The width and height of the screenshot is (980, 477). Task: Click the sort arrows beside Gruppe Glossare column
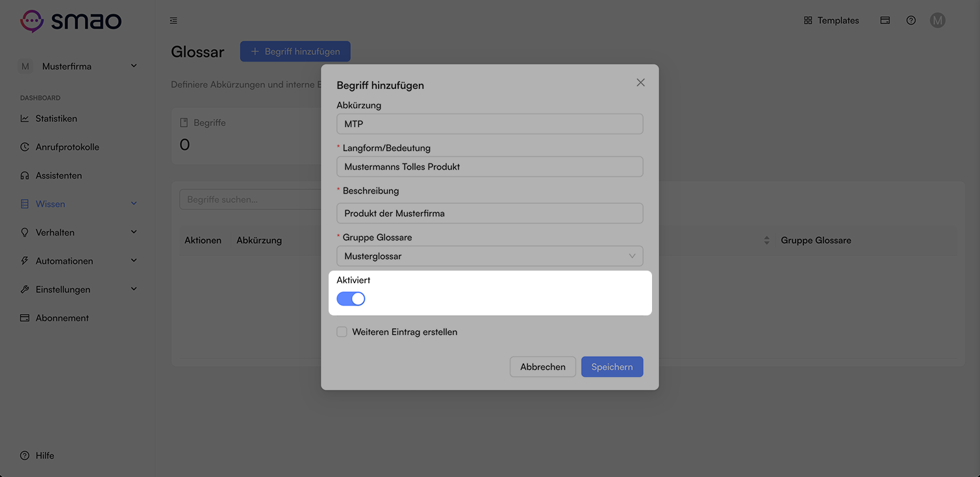click(766, 240)
